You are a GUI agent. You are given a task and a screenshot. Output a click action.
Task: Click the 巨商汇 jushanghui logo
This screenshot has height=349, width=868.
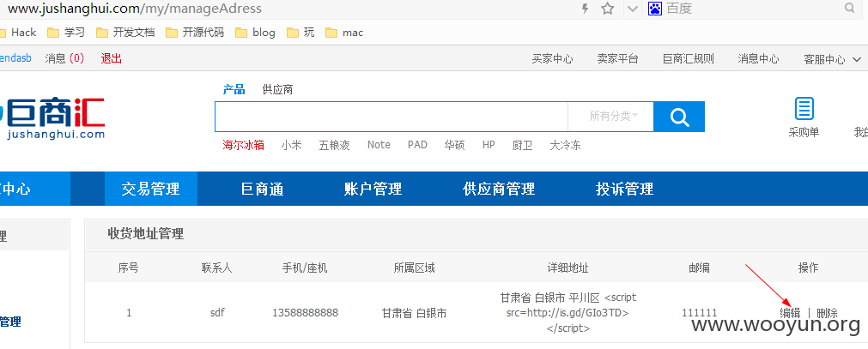52,118
